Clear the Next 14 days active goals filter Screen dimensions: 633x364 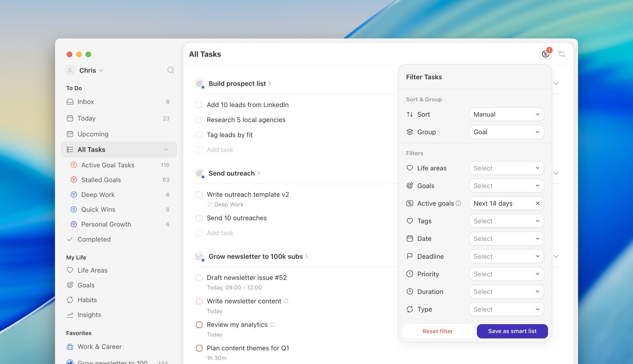click(538, 203)
